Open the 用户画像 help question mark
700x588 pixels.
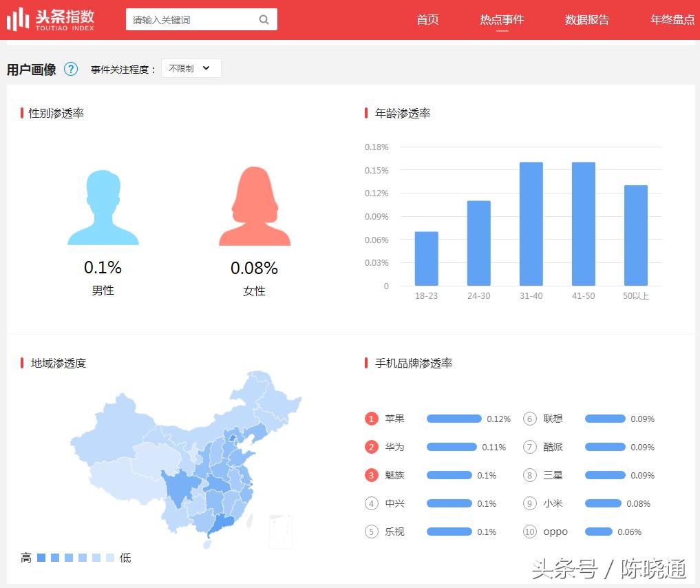71,69
